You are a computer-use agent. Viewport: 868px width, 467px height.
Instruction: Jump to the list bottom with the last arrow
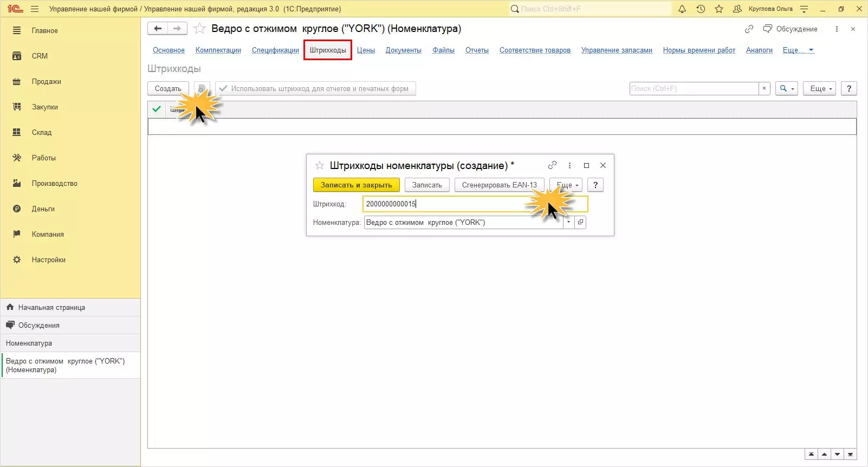click(851, 455)
